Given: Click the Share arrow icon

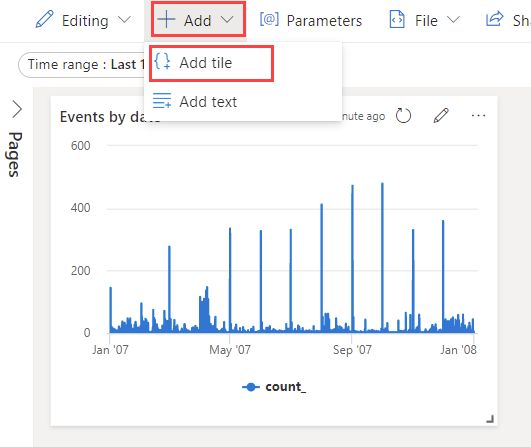Looking at the screenshot, I should tap(494, 19).
